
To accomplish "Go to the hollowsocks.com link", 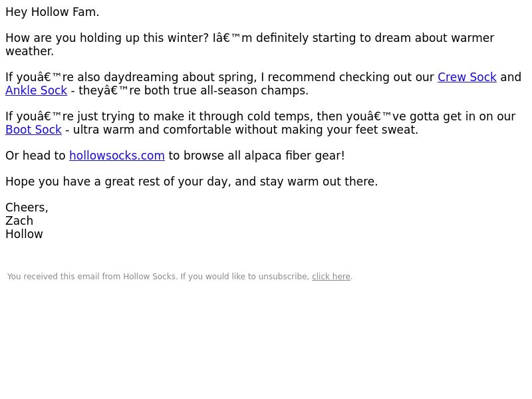I will tap(117, 156).
